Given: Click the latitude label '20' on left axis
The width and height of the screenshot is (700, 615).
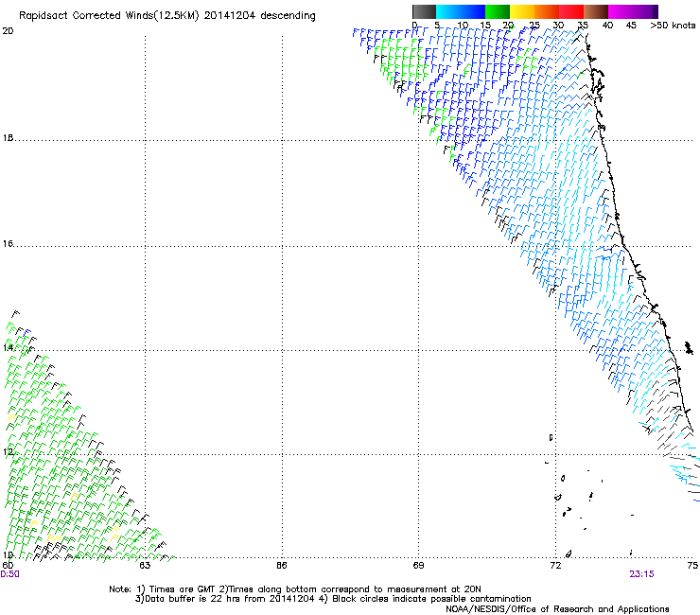Looking at the screenshot, I should point(8,31).
